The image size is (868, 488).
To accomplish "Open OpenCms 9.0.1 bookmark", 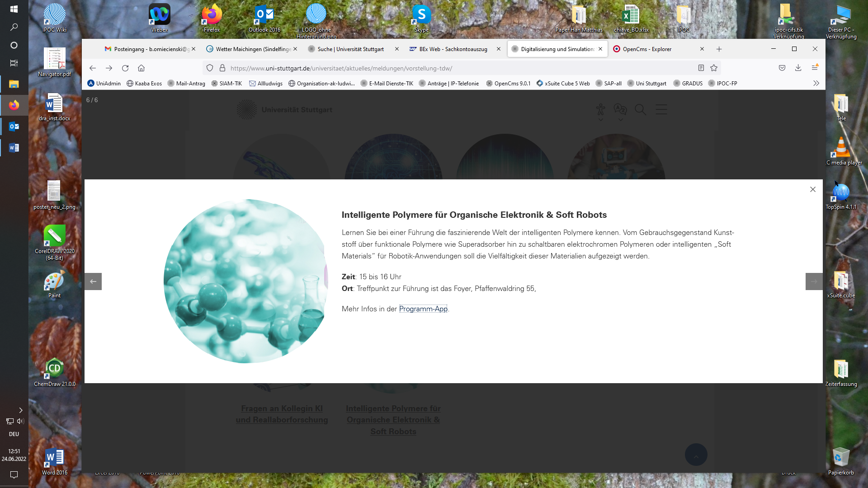I will 508,83.
